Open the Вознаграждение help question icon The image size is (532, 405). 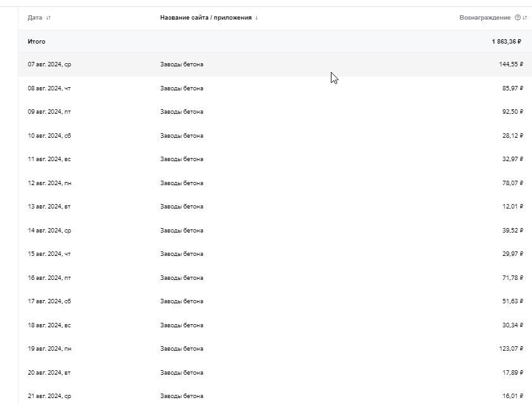[517, 18]
